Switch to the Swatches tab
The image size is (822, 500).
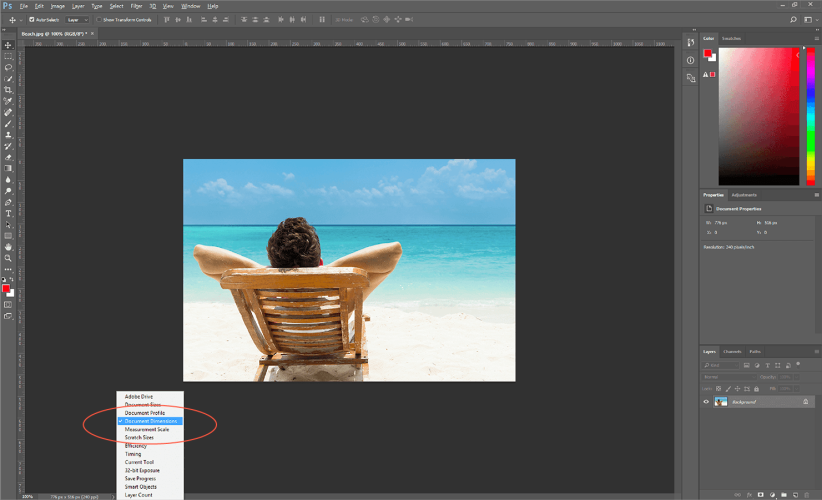point(731,38)
